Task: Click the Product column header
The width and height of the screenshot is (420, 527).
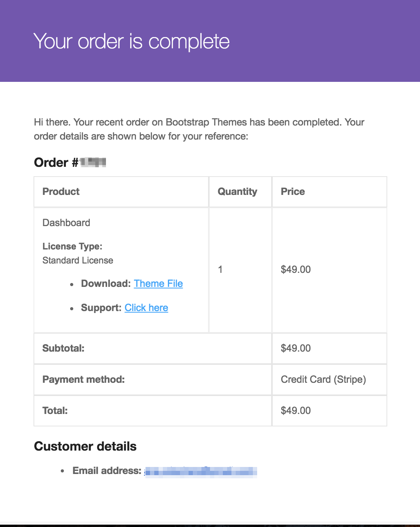Action: click(61, 191)
